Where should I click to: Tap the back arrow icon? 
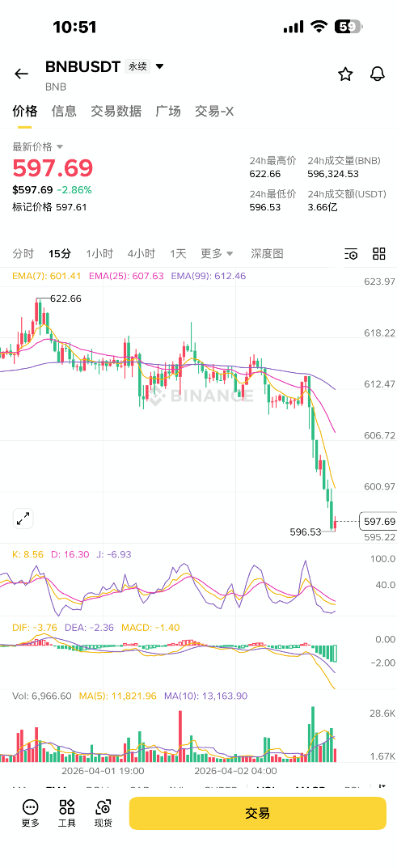[21, 74]
